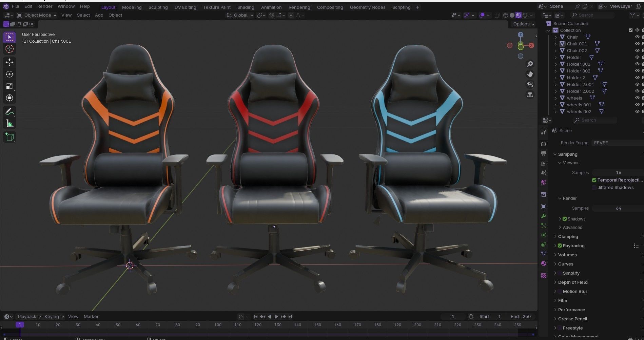644x340 pixels.
Task: Activate the Scale tool
Action: pyautogui.click(x=9, y=86)
